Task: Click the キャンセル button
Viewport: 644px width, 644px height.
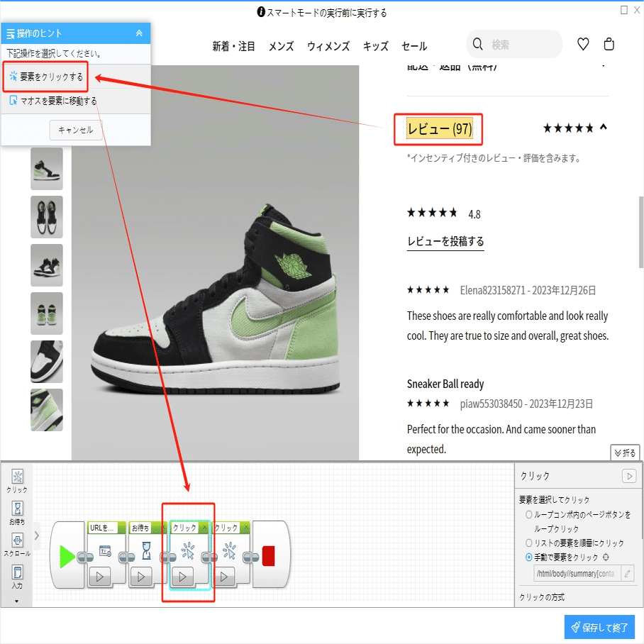Action: tap(76, 131)
